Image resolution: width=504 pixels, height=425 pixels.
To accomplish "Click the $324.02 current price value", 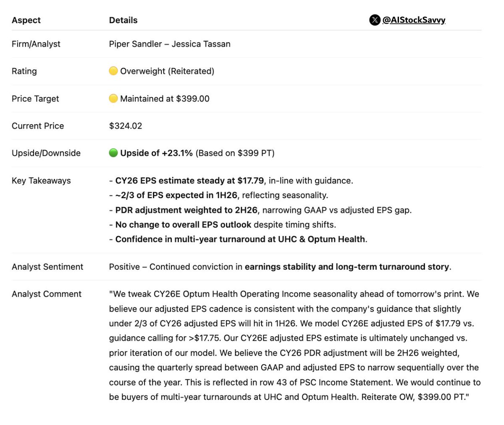I will [126, 126].
